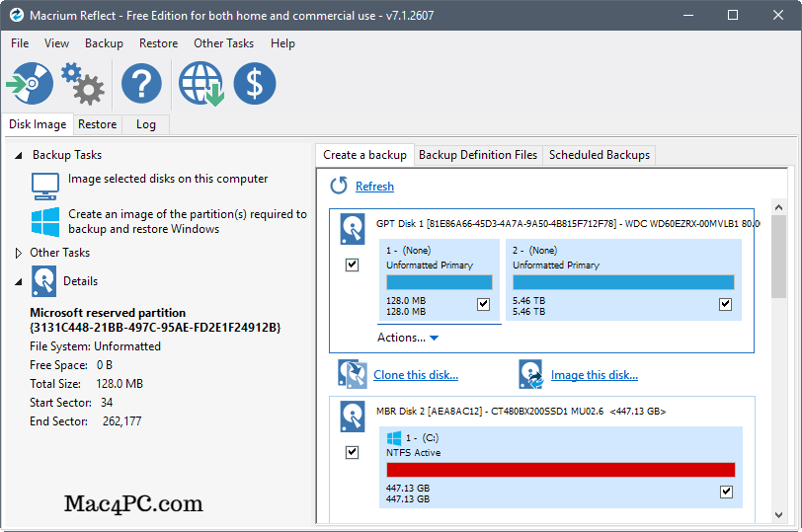Toggle the MBR Disk 2 whole-disk checkbox

coord(352,452)
